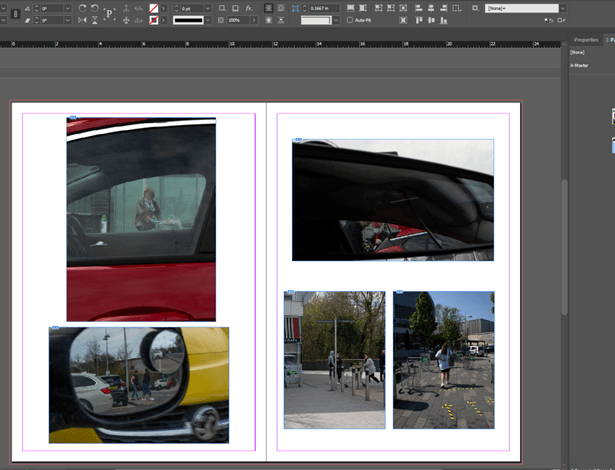The height and width of the screenshot is (470, 615).
Task: Select the [None] master in Pages panel
Action: tap(577, 55)
